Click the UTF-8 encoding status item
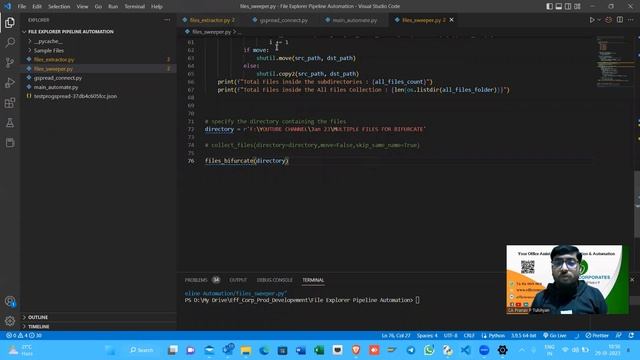 (x=451, y=336)
